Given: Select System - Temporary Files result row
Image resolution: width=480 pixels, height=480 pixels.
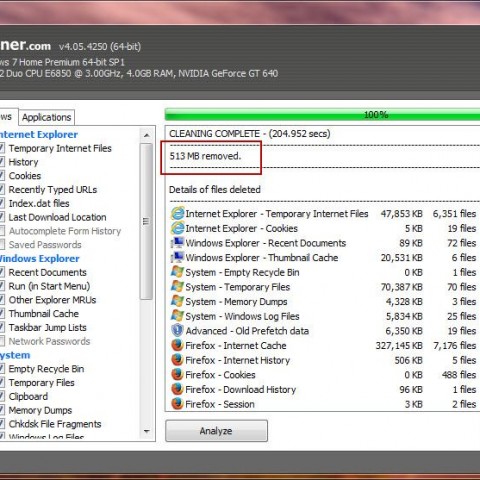Looking at the screenshot, I should tap(323, 287).
